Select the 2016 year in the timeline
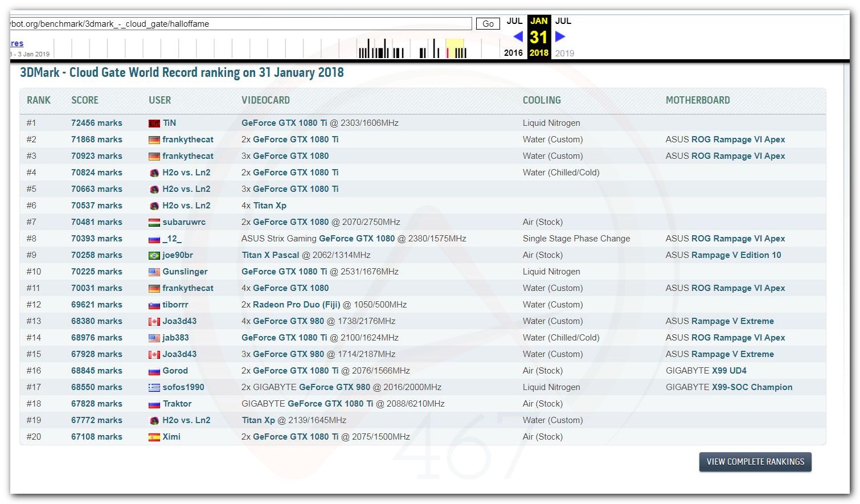 click(513, 53)
